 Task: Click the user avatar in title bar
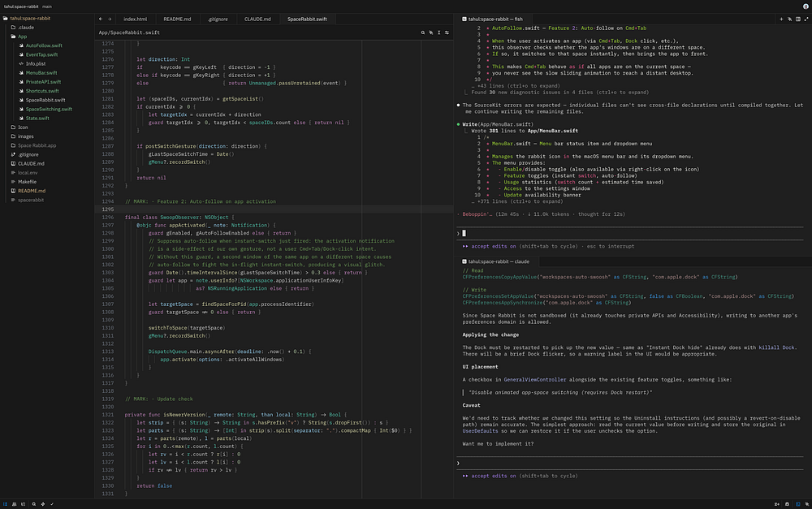tap(805, 6)
